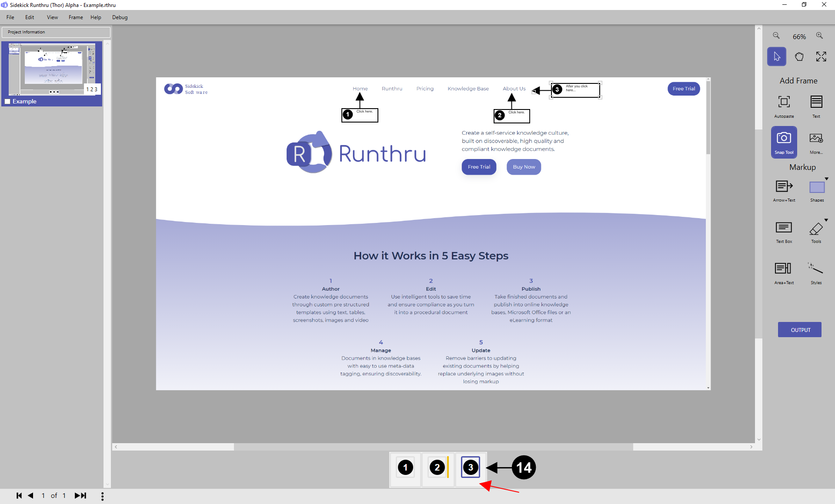The image size is (835, 504).
Task: Open the Project Information panel
Action: pyautogui.click(x=56, y=32)
